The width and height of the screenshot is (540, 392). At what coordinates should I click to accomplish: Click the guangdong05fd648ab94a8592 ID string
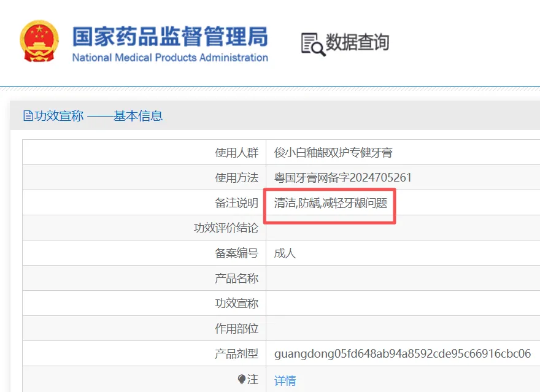pos(402,354)
